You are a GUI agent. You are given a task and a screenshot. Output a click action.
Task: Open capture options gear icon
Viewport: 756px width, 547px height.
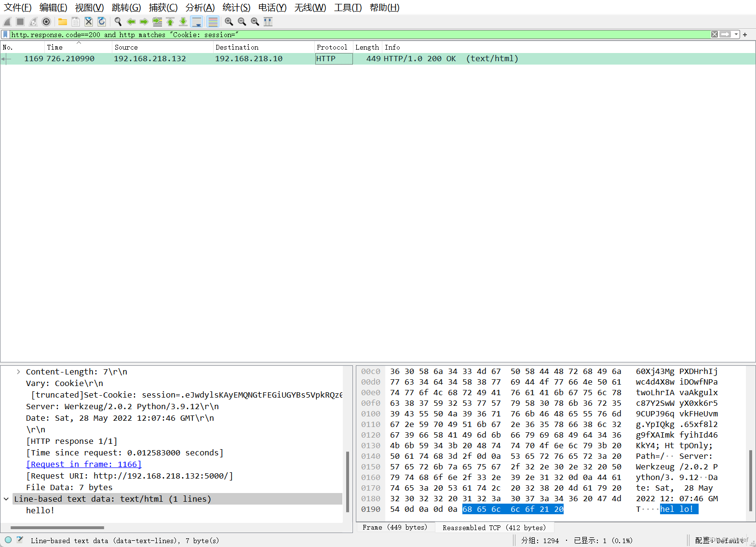pyautogui.click(x=46, y=22)
